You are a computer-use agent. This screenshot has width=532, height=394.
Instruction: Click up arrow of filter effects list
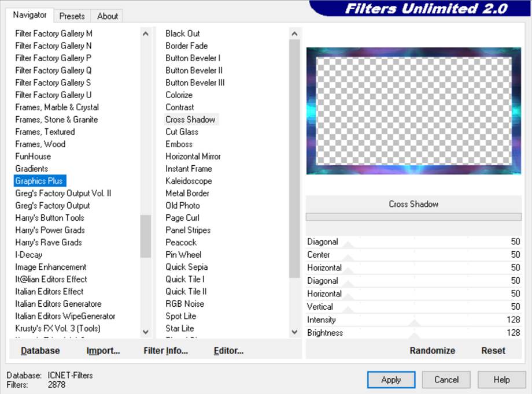click(294, 34)
